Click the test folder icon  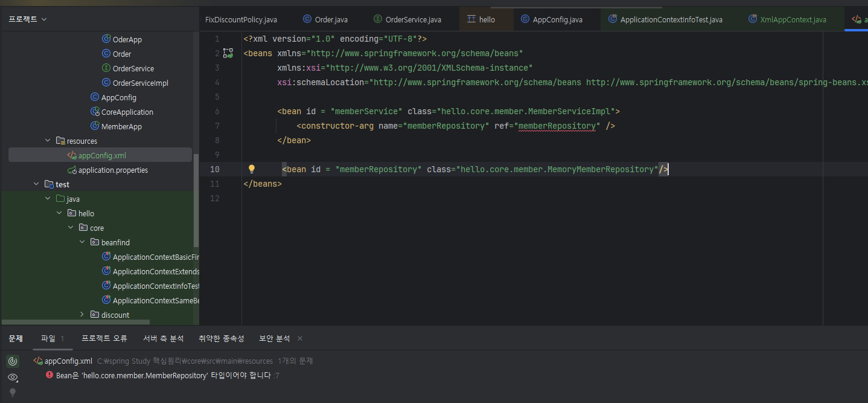[49, 184]
